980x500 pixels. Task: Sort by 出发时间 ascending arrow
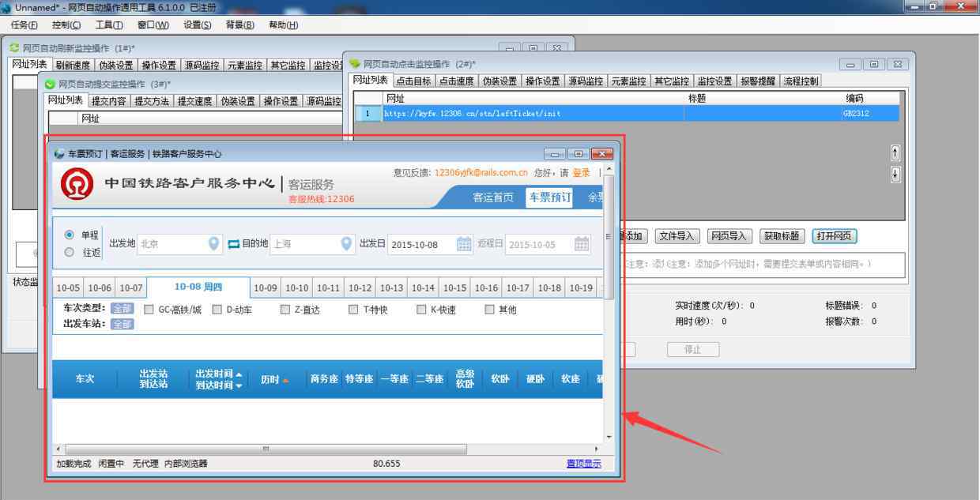tap(239, 374)
